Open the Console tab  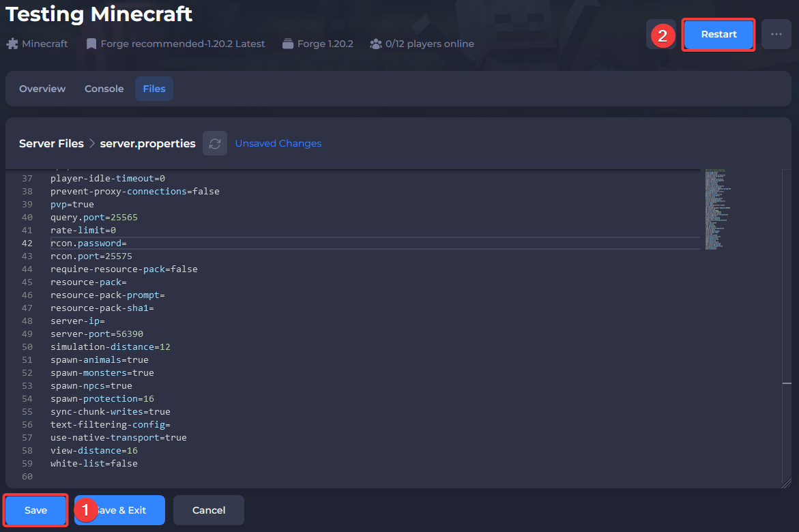(104, 89)
